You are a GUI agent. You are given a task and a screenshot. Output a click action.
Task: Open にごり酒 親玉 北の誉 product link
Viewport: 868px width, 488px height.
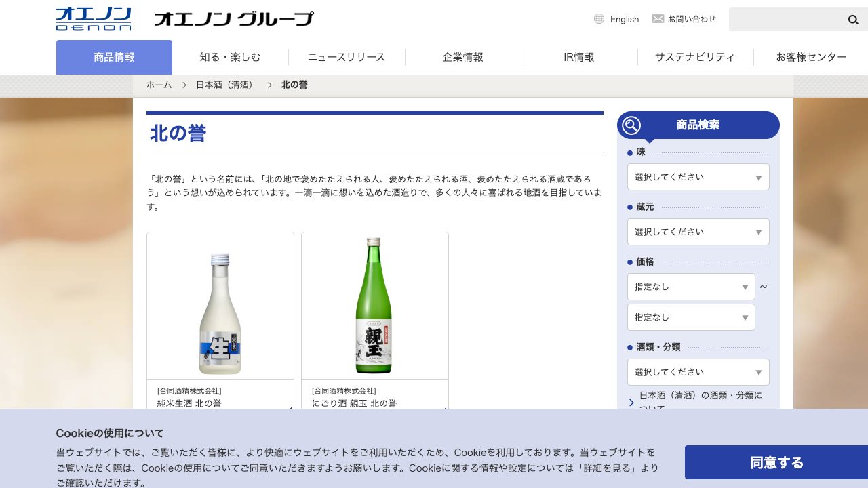click(355, 403)
